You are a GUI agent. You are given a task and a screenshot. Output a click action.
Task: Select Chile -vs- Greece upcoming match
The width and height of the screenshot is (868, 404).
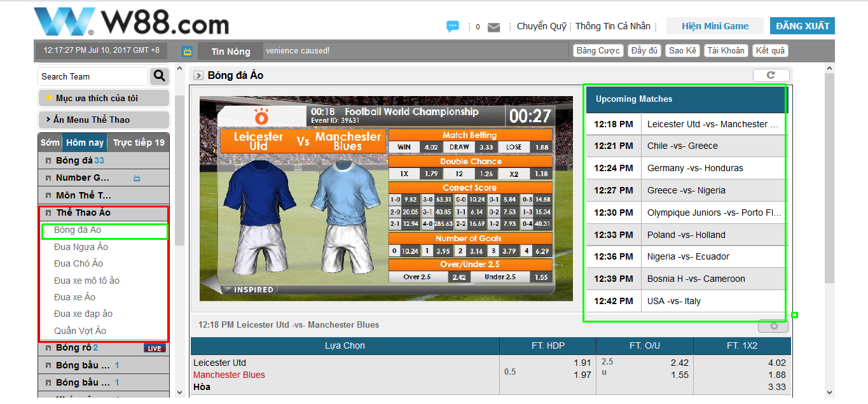(x=685, y=146)
